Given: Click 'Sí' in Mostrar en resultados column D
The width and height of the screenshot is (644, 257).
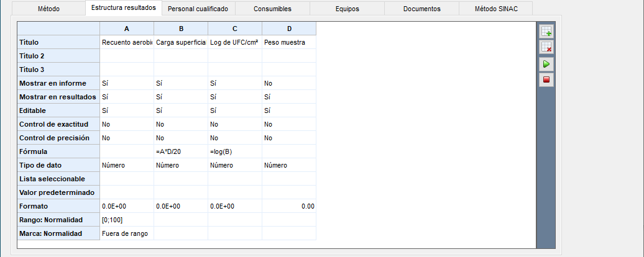Looking at the screenshot, I should tap(289, 97).
